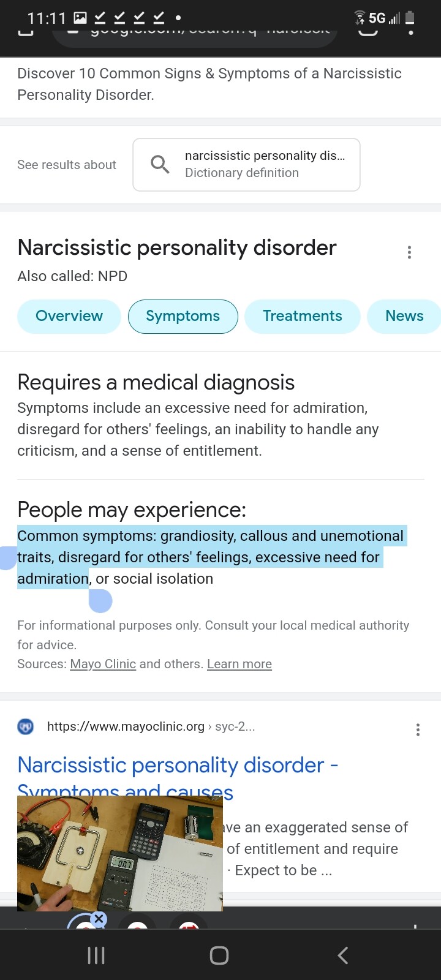
Task: Go to the News tab
Action: tap(404, 316)
